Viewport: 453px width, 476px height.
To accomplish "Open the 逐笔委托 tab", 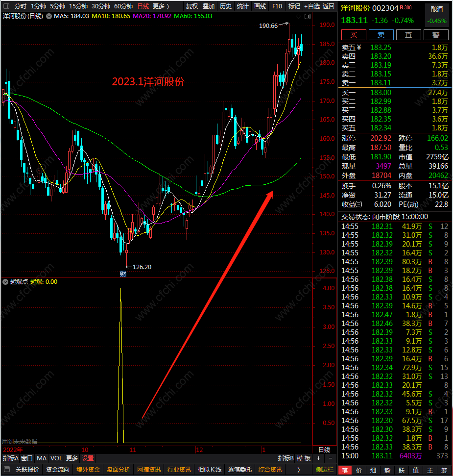I will click(240, 469).
